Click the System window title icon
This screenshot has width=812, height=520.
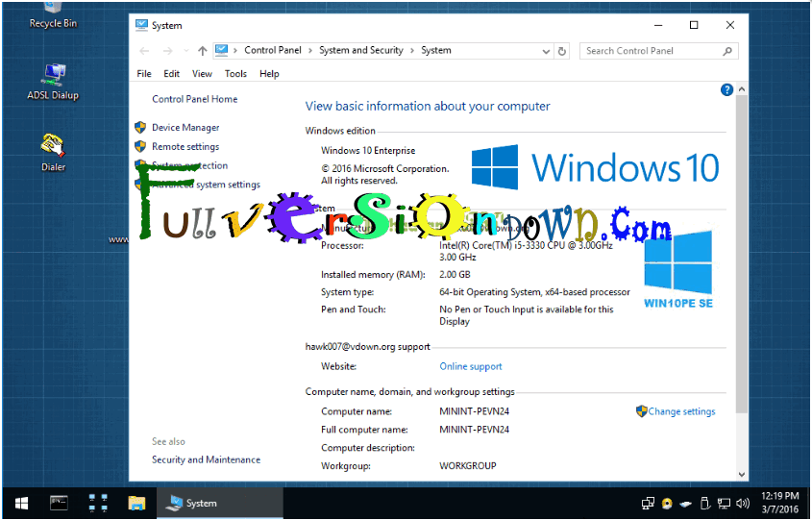pos(141,25)
